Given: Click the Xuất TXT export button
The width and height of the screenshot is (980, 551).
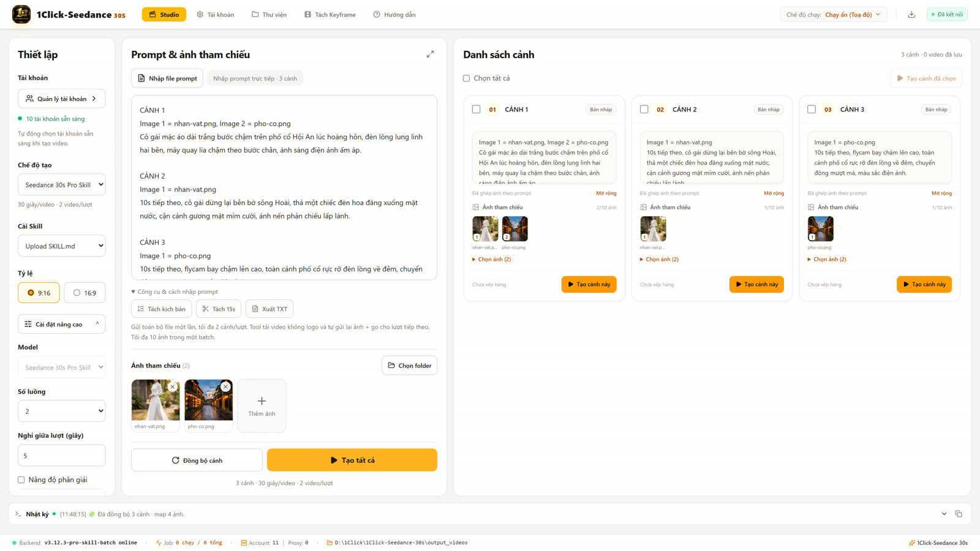Looking at the screenshot, I should pyautogui.click(x=269, y=309).
